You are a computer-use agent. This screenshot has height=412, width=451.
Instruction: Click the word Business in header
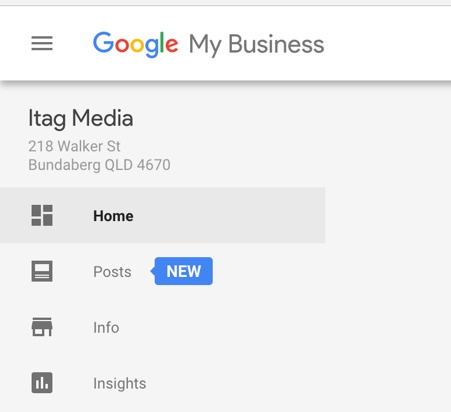tap(276, 44)
